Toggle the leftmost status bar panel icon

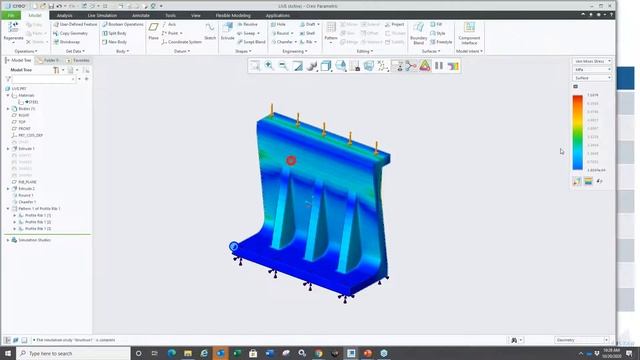click(7, 340)
